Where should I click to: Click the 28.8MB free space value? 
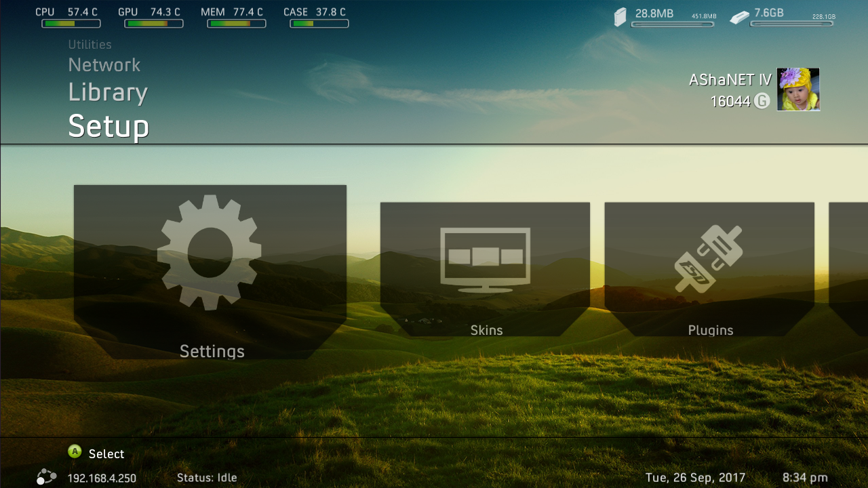click(x=654, y=13)
